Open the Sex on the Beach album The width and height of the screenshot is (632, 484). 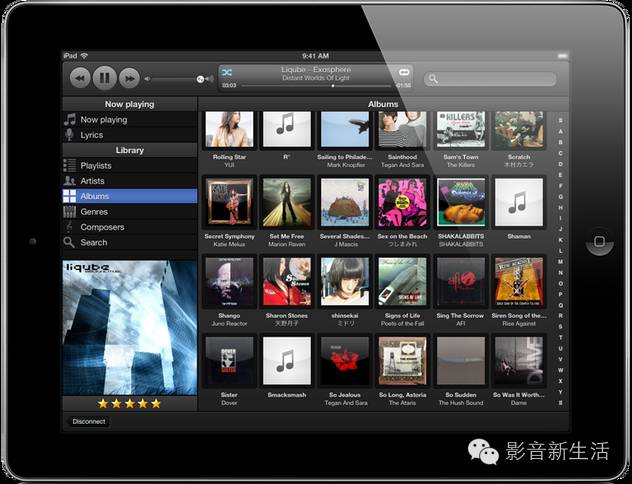click(402, 202)
